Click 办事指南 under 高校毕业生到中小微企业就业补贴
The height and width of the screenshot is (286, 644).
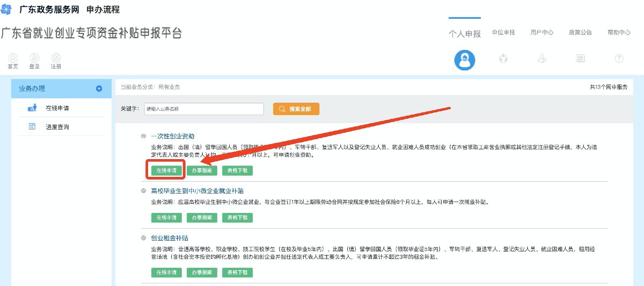coord(202,218)
